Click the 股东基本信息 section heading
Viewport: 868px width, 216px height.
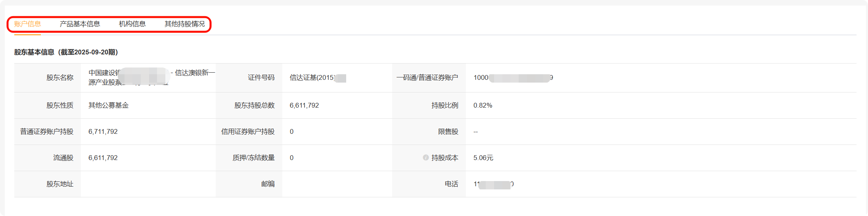pos(66,52)
